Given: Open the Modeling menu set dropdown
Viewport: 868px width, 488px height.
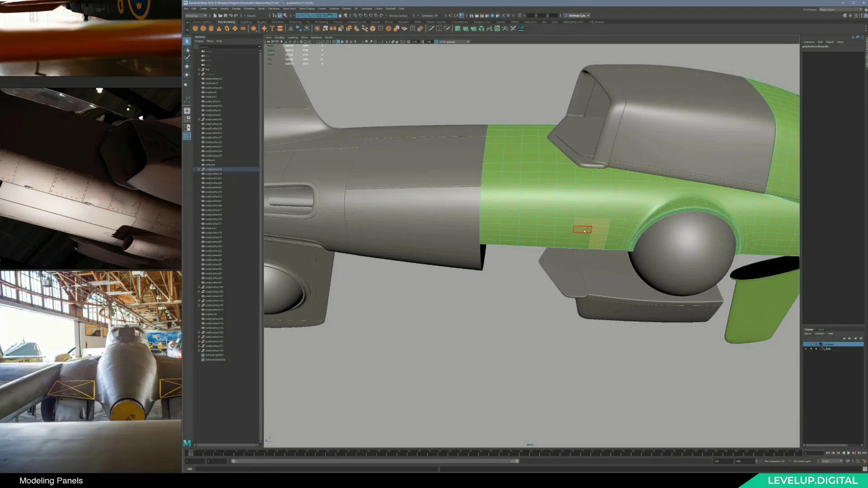Looking at the screenshot, I should [x=197, y=15].
